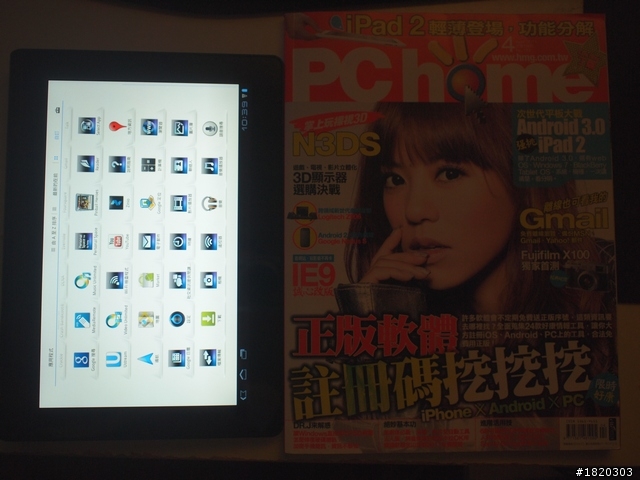640x480 pixels.
Task: Open the picture gallery app
Action: point(180,128)
